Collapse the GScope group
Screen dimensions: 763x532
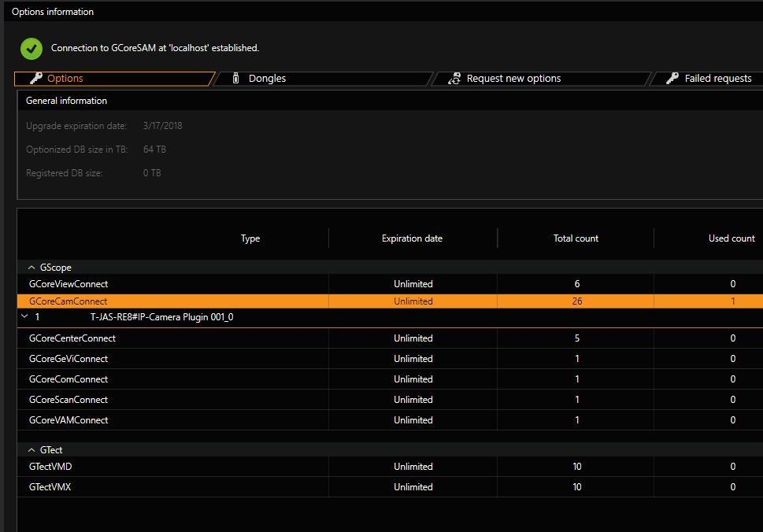point(31,268)
